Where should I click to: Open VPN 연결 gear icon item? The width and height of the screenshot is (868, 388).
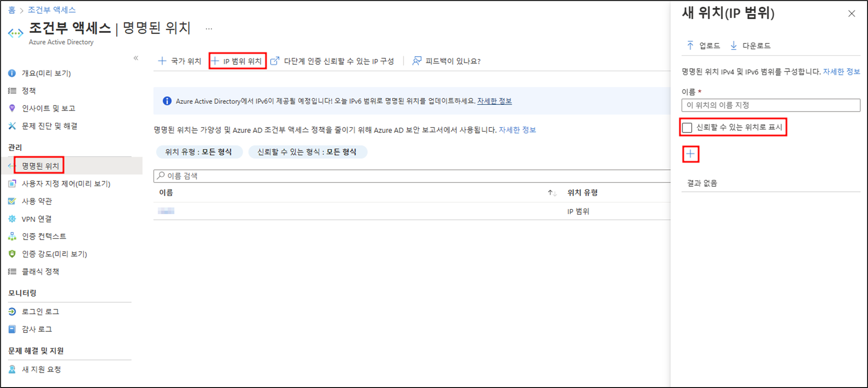click(x=12, y=219)
